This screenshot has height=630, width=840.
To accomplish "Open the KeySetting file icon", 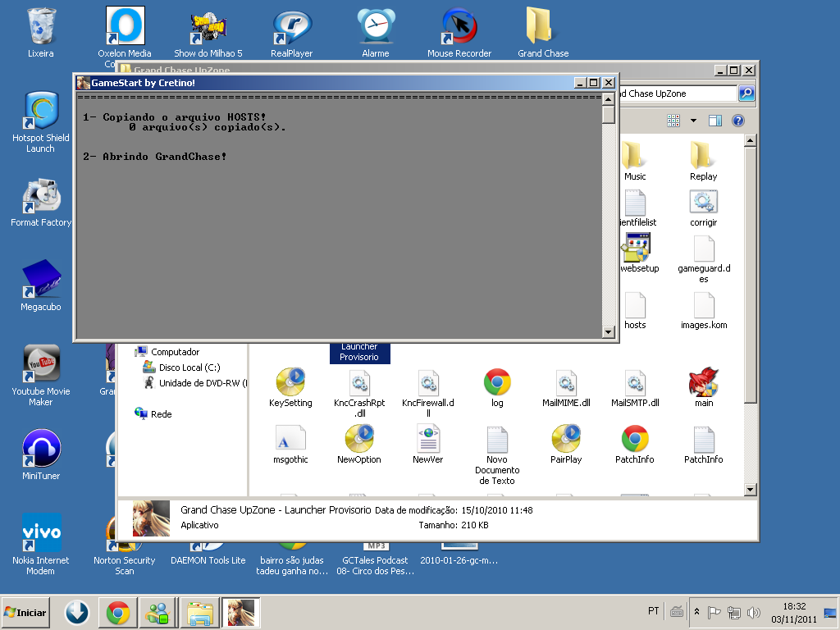I will [x=290, y=382].
